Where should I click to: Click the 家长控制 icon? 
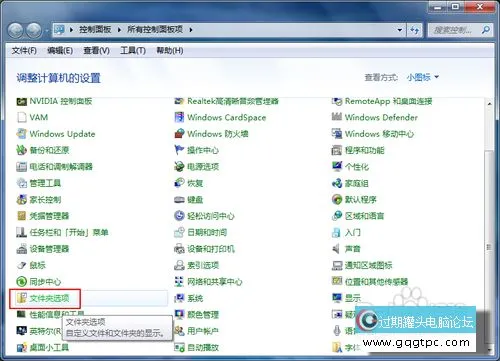[22, 199]
